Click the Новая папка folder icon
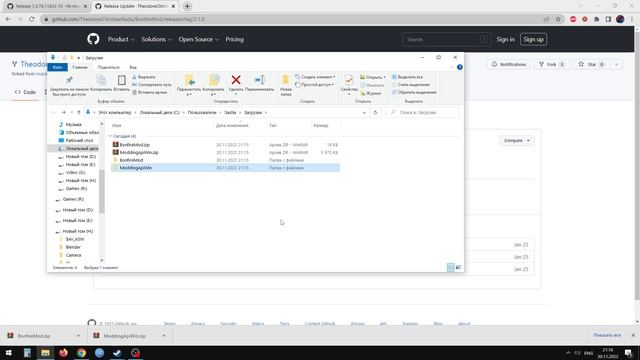The image size is (640, 360). point(286,80)
